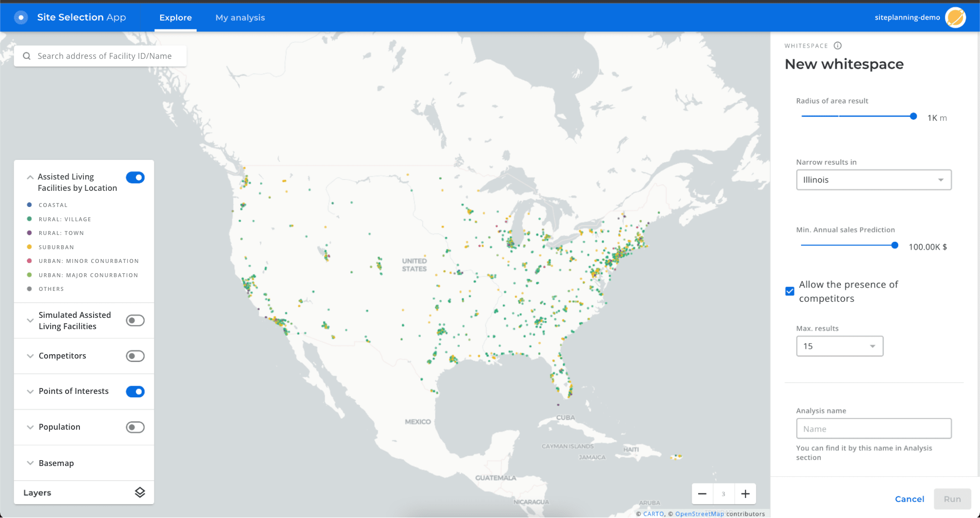The image size is (980, 518).
Task: Zoom out using the minus icon
Action: (702, 493)
